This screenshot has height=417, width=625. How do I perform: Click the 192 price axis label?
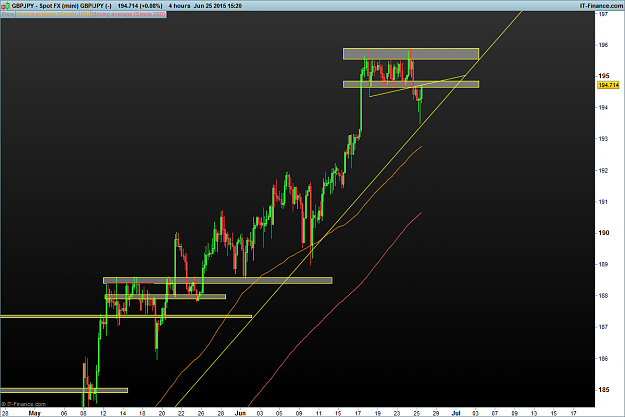pyautogui.click(x=603, y=170)
